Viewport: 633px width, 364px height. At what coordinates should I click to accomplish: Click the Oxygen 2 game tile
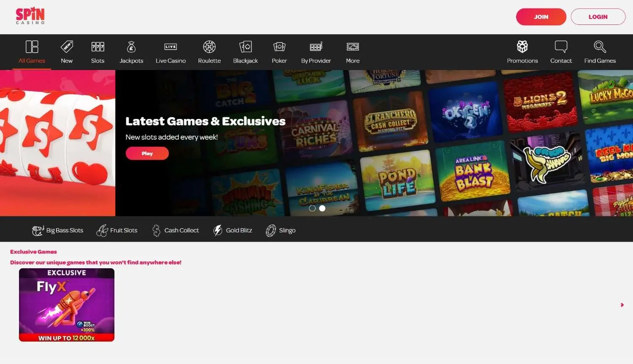point(465,113)
